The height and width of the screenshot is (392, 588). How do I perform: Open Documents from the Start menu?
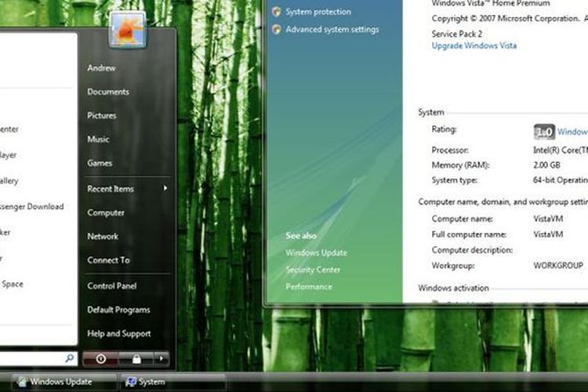pyautogui.click(x=108, y=92)
